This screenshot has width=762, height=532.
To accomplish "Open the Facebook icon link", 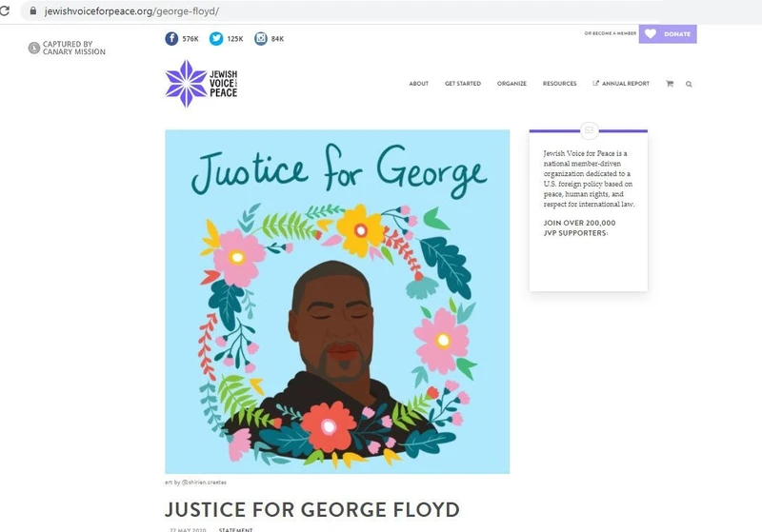I will 171,38.
